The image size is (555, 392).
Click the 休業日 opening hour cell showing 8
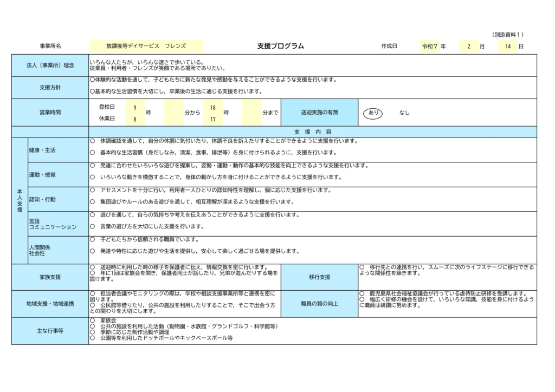click(x=135, y=119)
